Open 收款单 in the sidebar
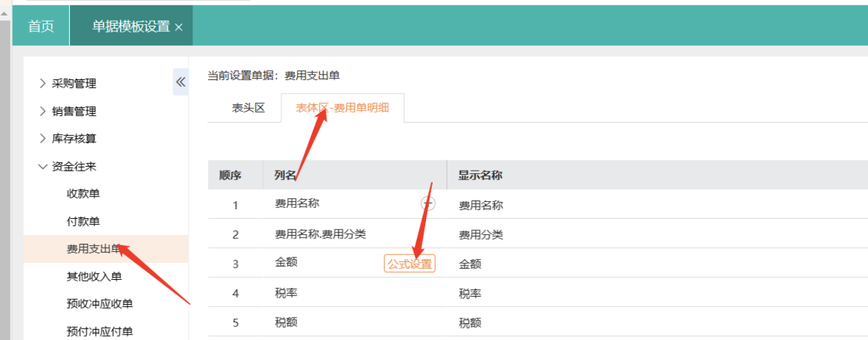The image size is (868, 340). click(x=83, y=194)
